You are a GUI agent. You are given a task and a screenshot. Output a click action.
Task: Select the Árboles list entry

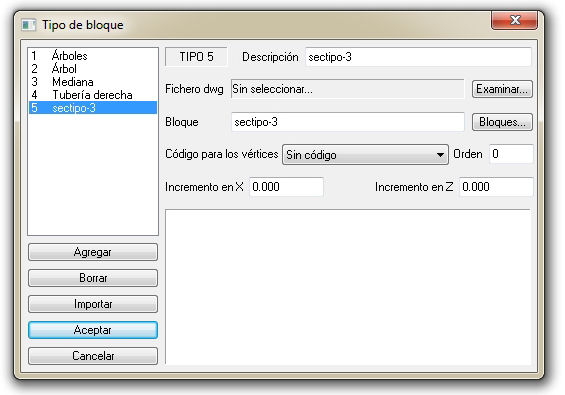93,56
